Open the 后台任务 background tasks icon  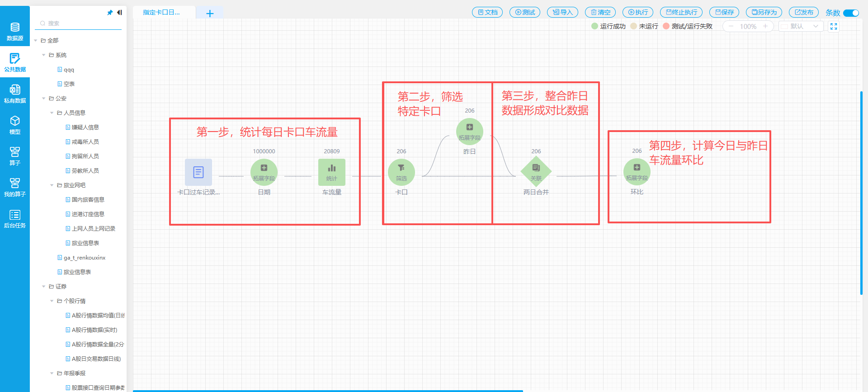(x=15, y=218)
